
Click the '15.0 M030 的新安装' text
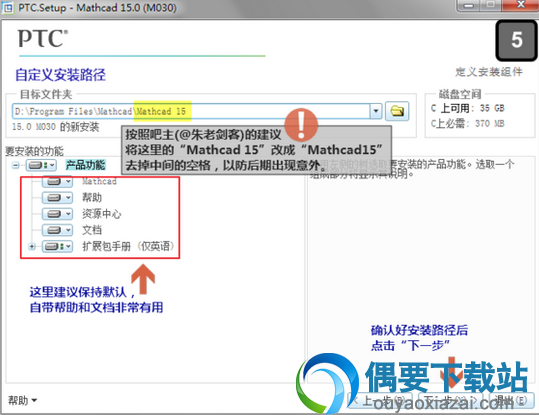click(x=55, y=127)
